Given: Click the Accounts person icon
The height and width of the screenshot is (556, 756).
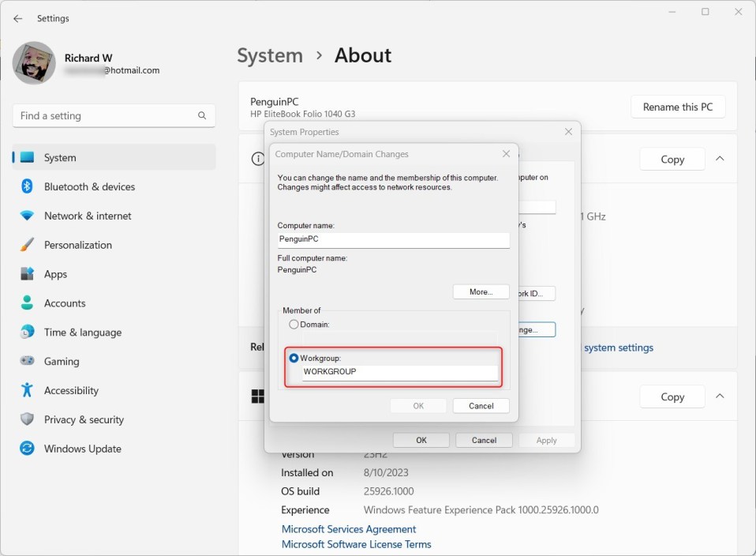Looking at the screenshot, I should [x=27, y=303].
